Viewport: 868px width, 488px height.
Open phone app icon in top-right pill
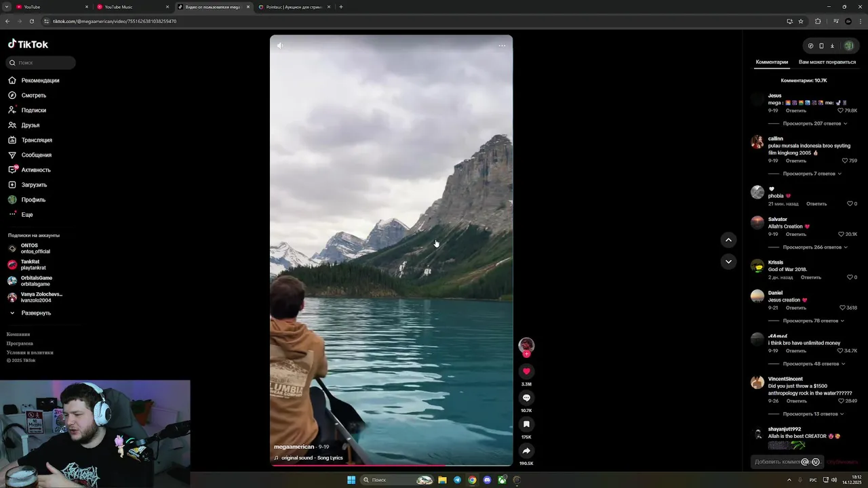pos(821,46)
